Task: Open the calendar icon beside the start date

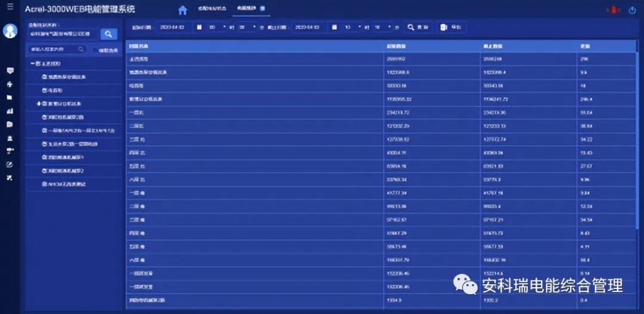Action: 199,27
